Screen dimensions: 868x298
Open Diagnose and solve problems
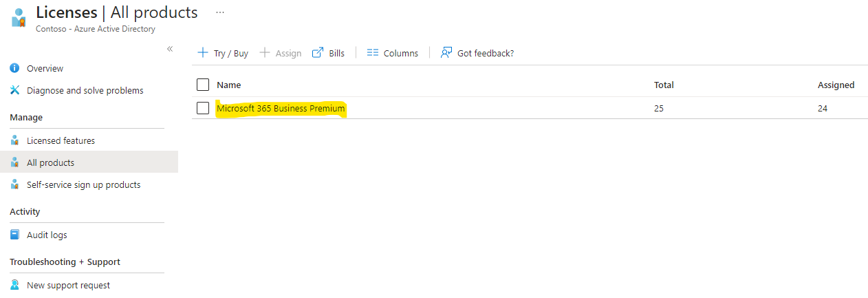(85, 90)
